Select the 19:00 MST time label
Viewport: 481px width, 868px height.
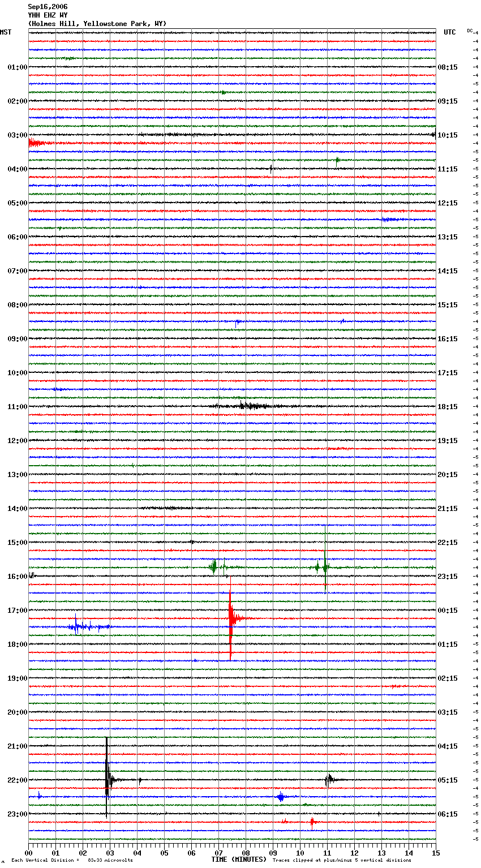click(x=18, y=678)
